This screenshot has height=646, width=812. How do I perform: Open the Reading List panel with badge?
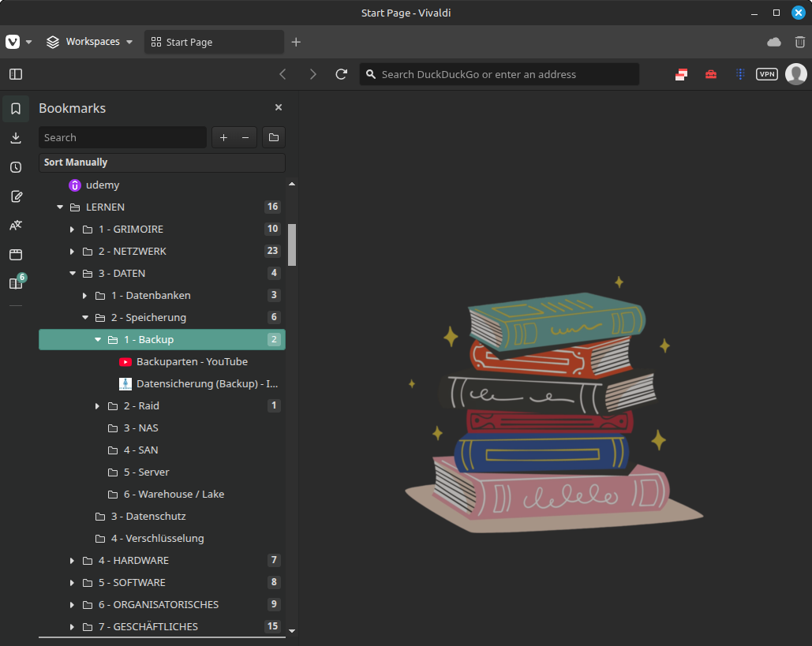[x=17, y=282]
